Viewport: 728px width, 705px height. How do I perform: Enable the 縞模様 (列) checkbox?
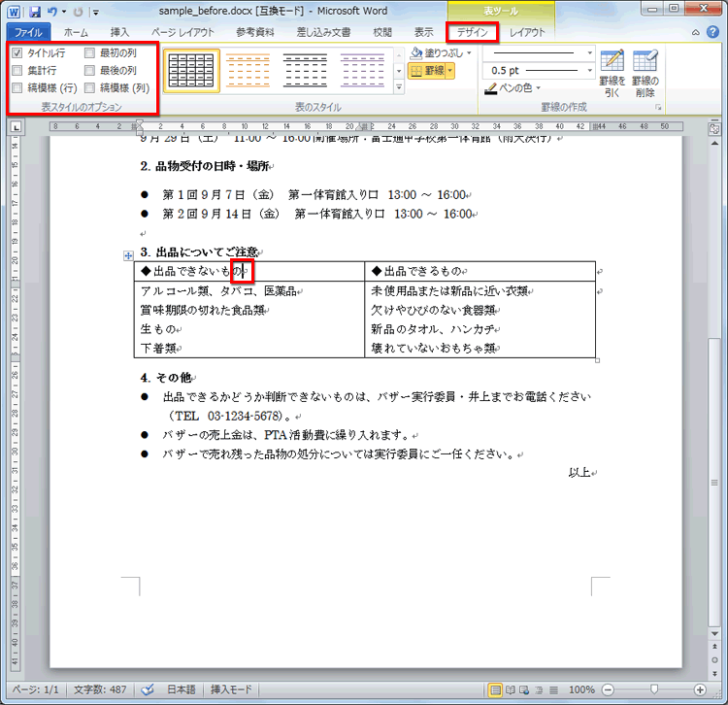click(x=89, y=87)
